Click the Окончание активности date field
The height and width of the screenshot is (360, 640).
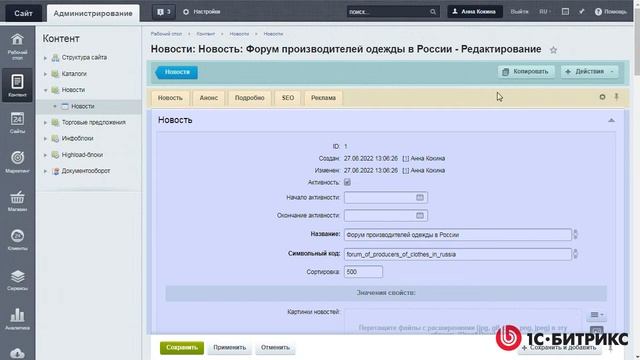pos(386,216)
